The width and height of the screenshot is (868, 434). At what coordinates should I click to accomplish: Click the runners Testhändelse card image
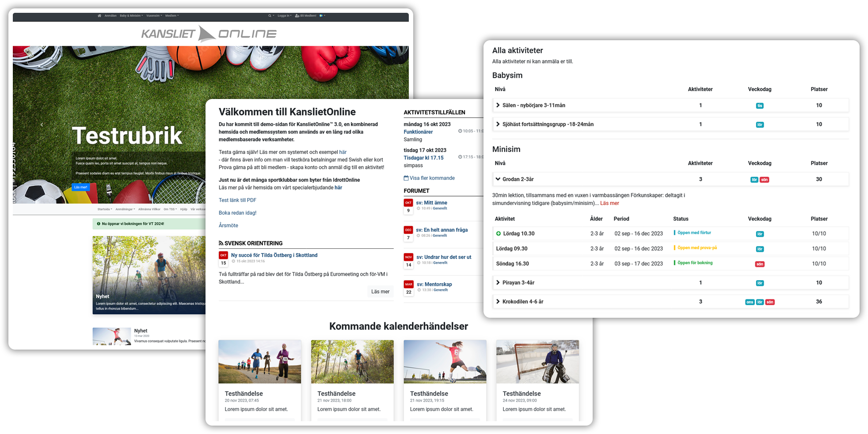click(260, 362)
